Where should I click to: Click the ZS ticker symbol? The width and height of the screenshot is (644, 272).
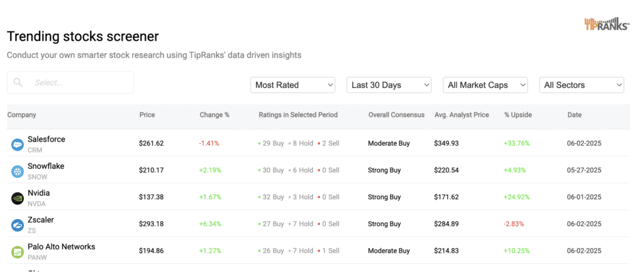(31, 231)
